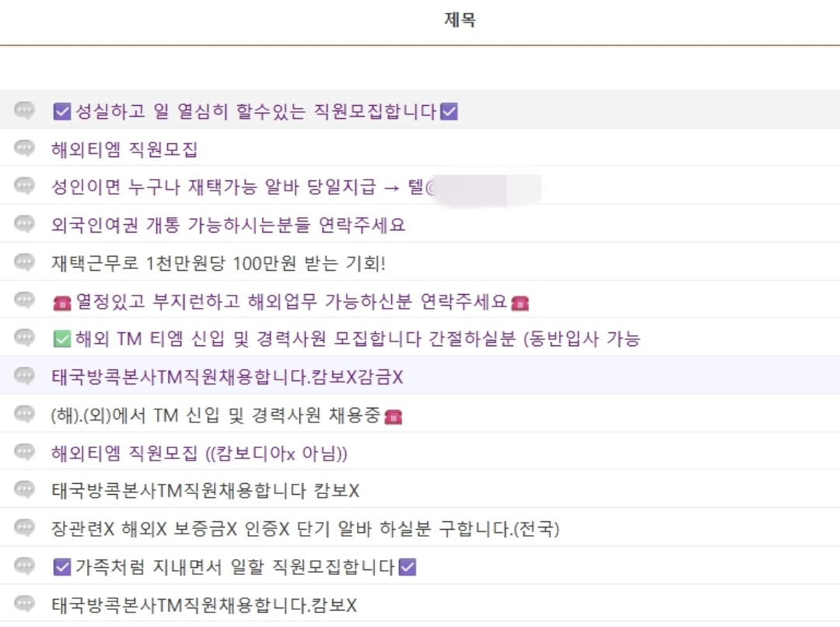Open the '태국방콕본사TM직원채용합니다.캄보X감금X' post

(227, 377)
